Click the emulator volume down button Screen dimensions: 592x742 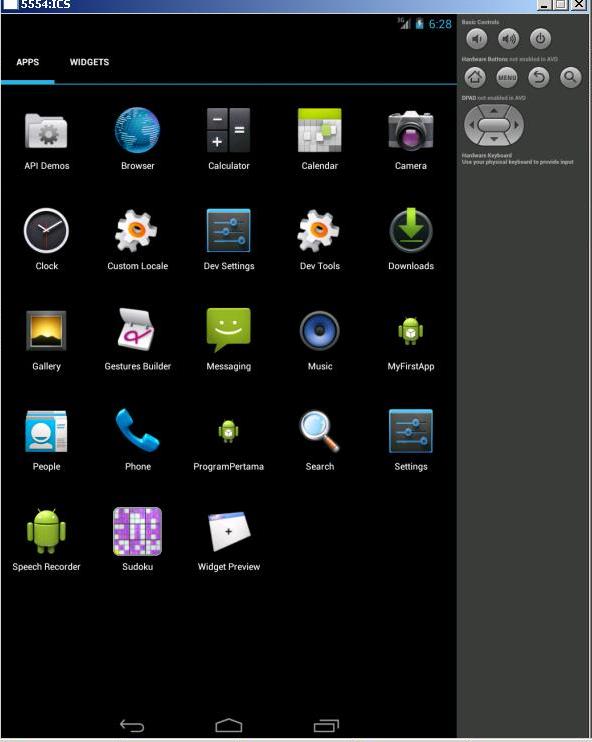pyautogui.click(x=477, y=39)
